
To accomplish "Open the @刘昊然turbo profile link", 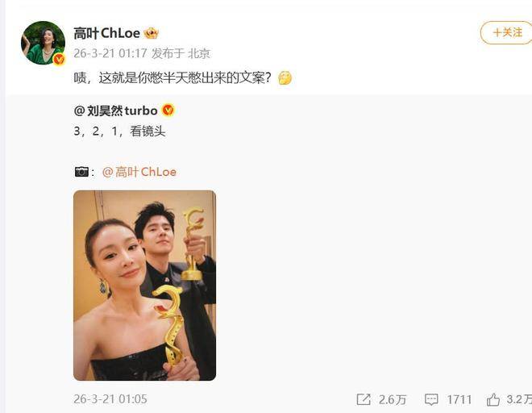I will click(x=116, y=111).
